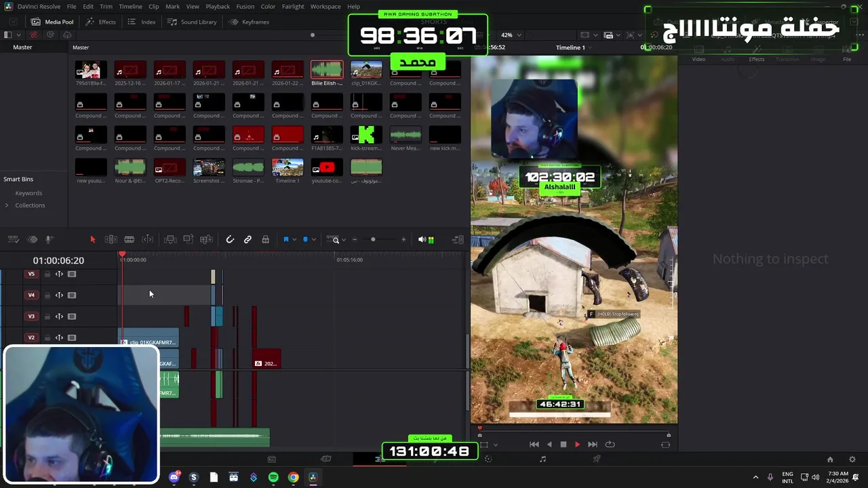Add a marker with the blue marker icon
The height and width of the screenshot is (488, 868).
(304, 239)
